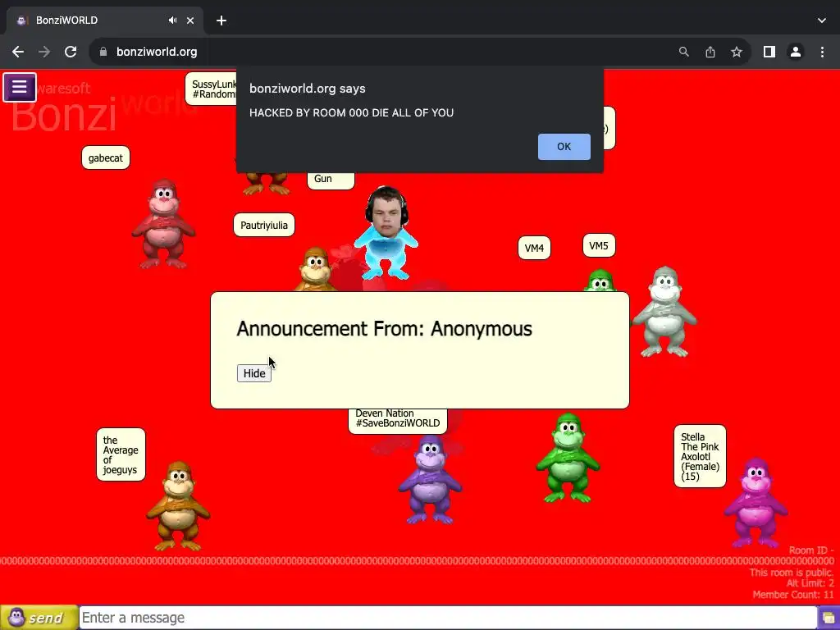Close the BonziWORLD tab

190,21
